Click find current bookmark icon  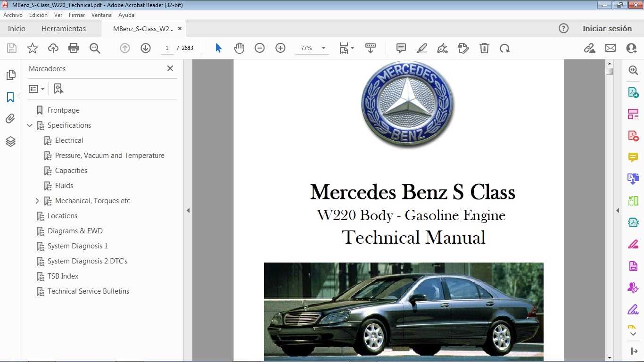point(58,89)
